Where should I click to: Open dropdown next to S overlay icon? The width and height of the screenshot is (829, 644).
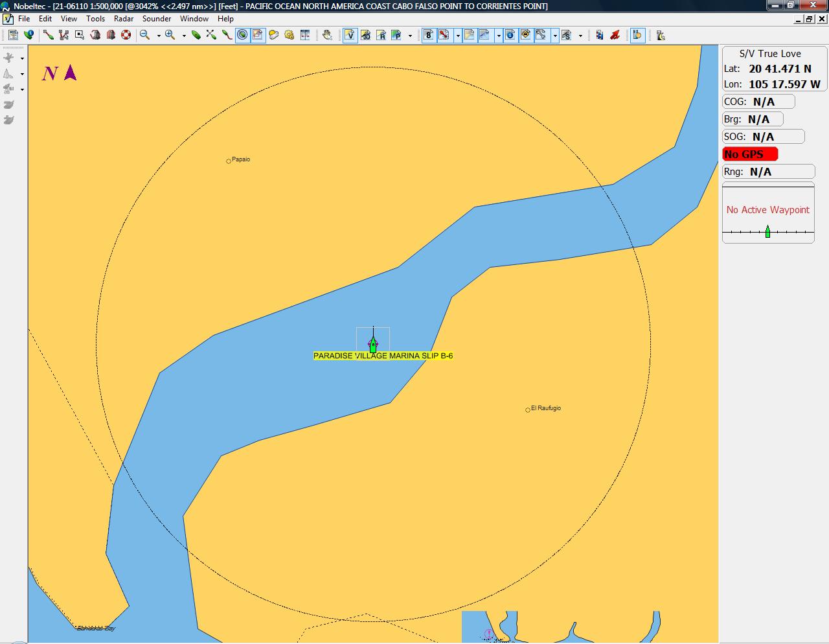coord(580,36)
